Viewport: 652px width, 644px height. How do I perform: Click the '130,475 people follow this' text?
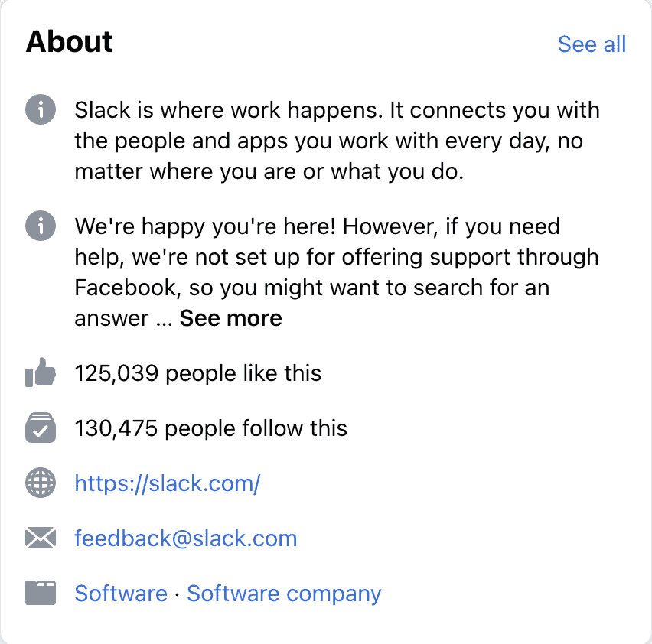pyautogui.click(x=210, y=428)
